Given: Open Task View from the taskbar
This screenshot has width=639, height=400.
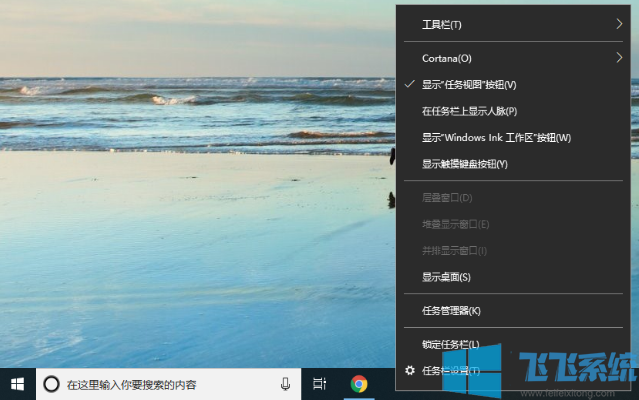Looking at the screenshot, I should click(319, 384).
